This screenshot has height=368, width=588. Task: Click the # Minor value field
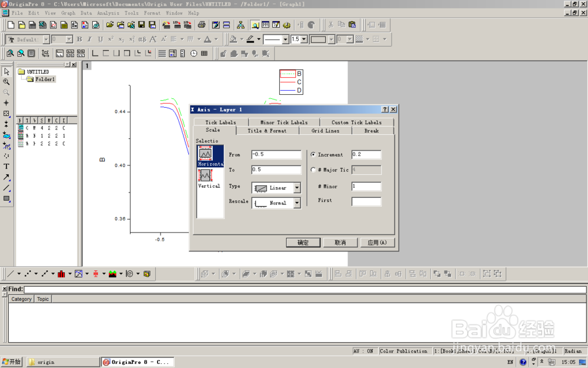coord(366,186)
